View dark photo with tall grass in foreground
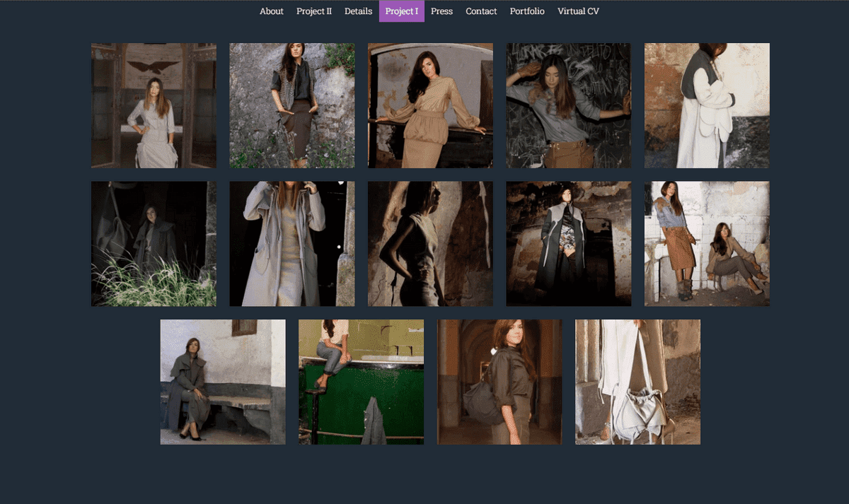The image size is (849, 504). 154,244
